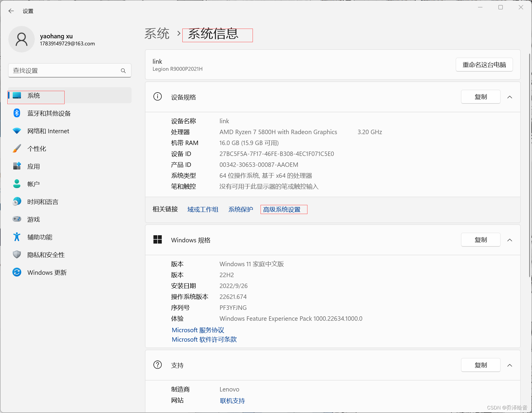
Task: Click the 重命名这台电脑 button
Action: [x=484, y=65]
